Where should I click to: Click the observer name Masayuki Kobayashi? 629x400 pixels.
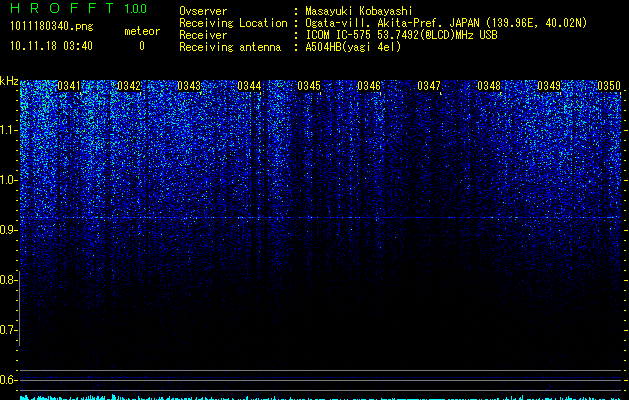click(x=359, y=11)
